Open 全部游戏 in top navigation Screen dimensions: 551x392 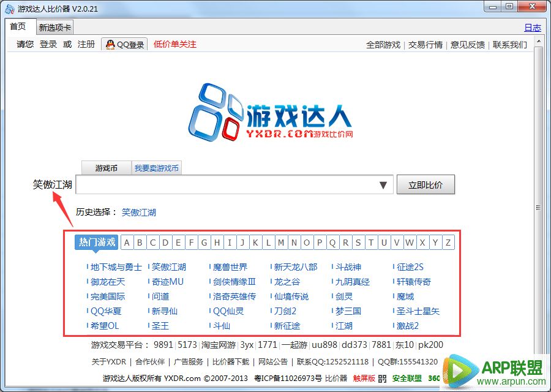[x=383, y=45]
